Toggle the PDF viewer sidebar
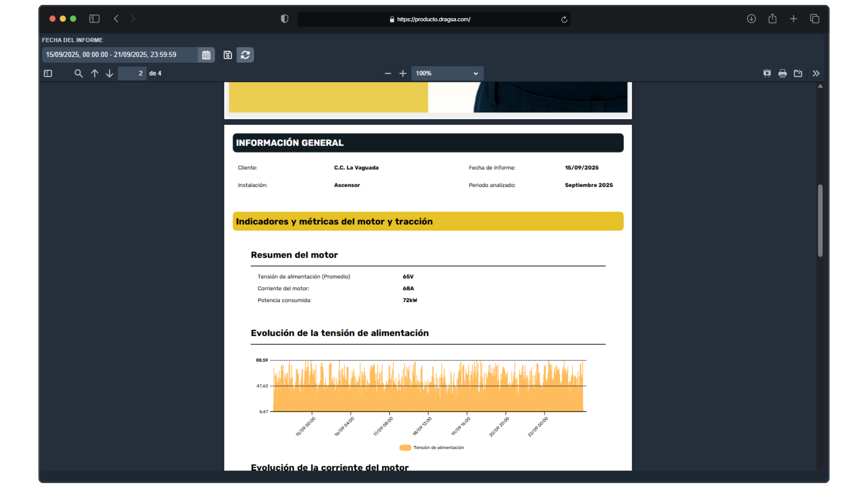 [48, 74]
